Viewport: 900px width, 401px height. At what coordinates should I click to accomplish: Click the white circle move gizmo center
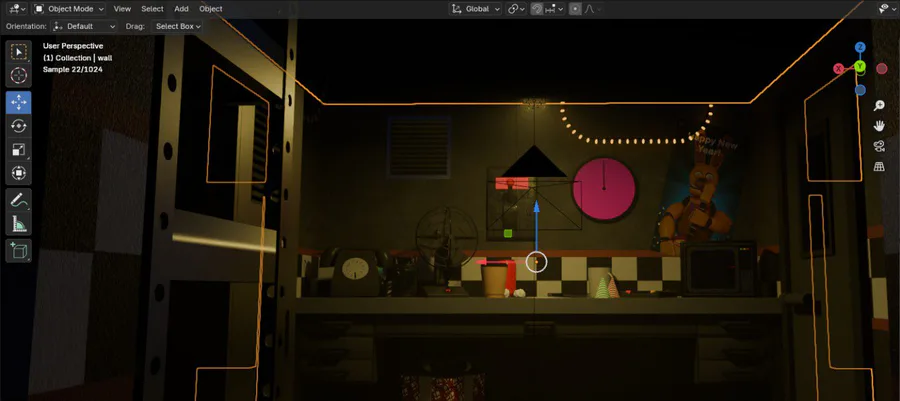(x=536, y=262)
